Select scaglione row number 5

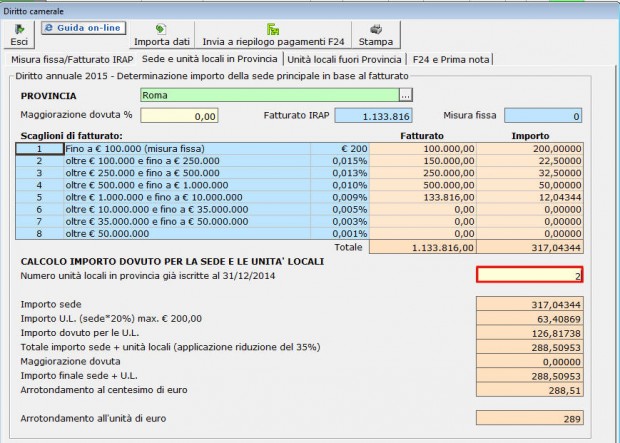click(x=39, y=197)
